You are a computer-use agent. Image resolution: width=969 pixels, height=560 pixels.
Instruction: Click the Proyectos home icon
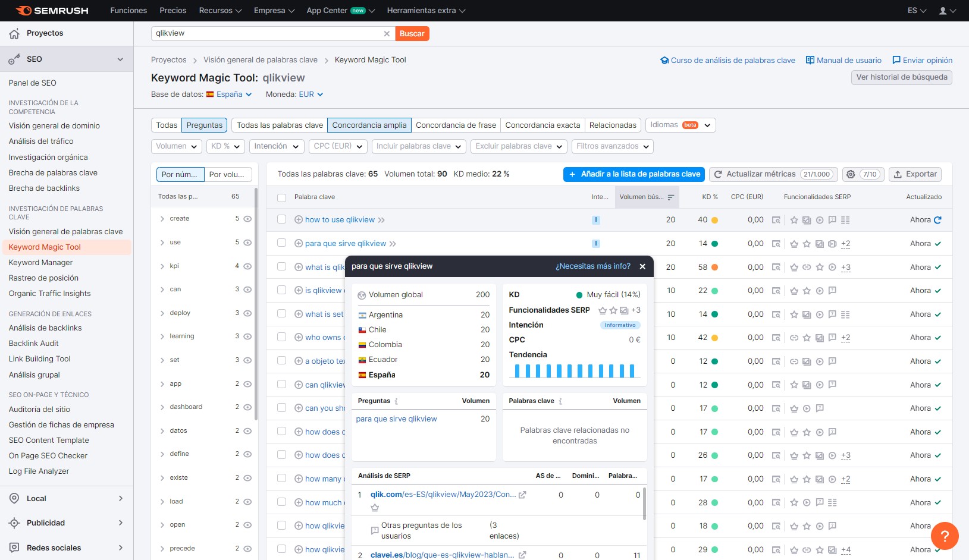point(14,34)
